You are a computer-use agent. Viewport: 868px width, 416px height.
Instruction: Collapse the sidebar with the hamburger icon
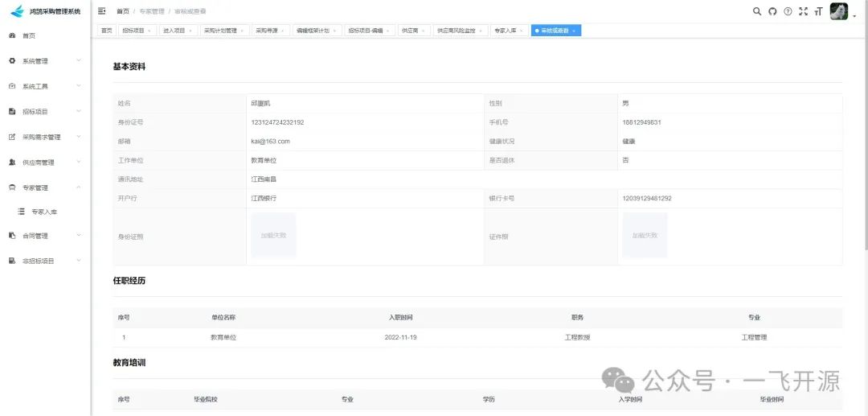pos(101,11)
